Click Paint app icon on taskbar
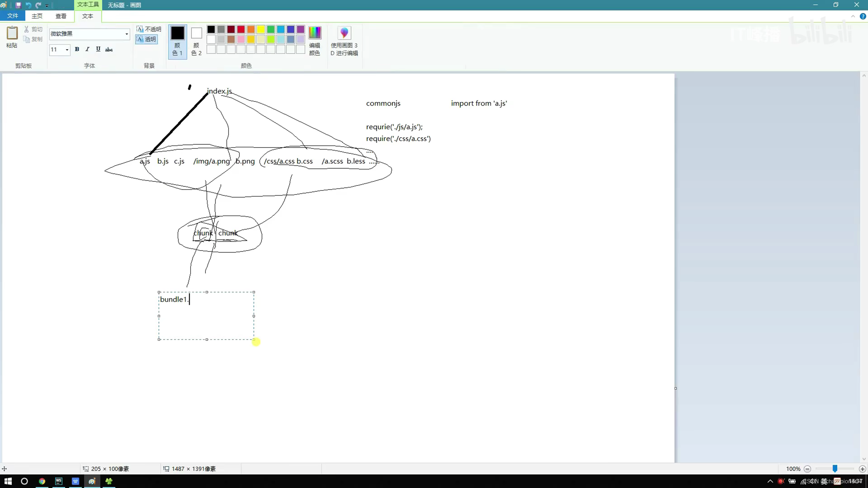 pyautogui.click(x=92, y=481)
